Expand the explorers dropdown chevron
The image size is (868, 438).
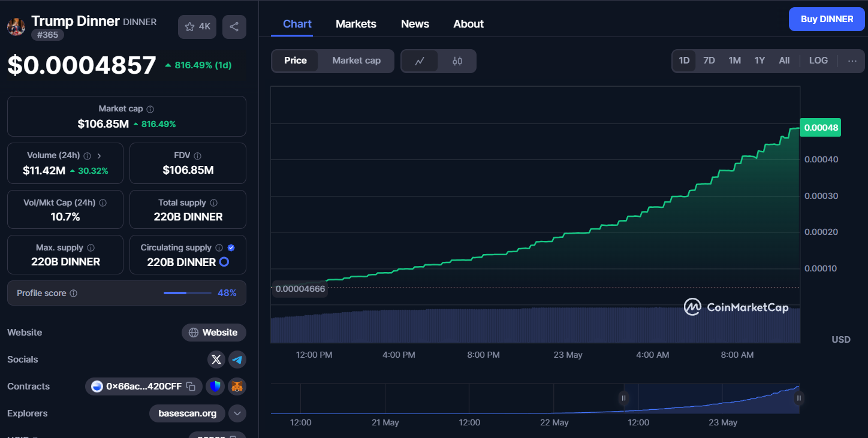(x=237, y=413)
